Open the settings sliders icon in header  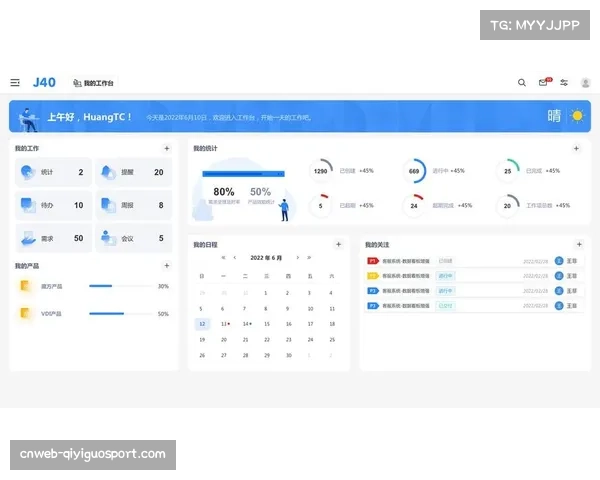tap(564, 83)
